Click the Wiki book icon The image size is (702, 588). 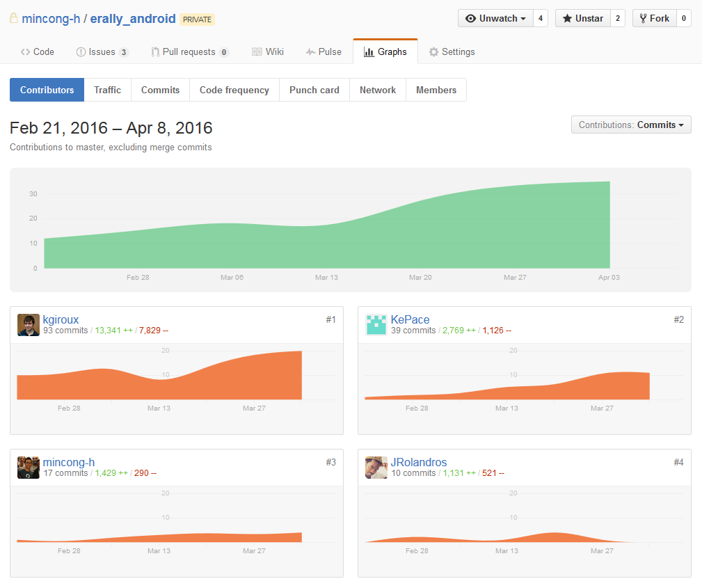257,52
